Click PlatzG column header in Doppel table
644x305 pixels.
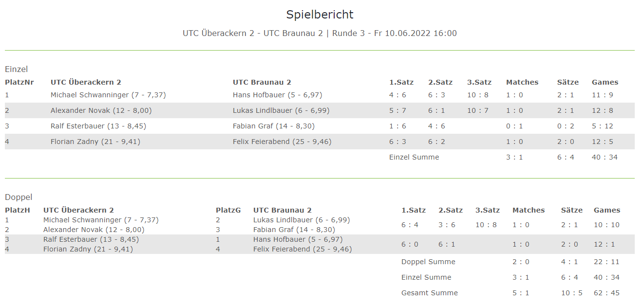tap(228, 210)
